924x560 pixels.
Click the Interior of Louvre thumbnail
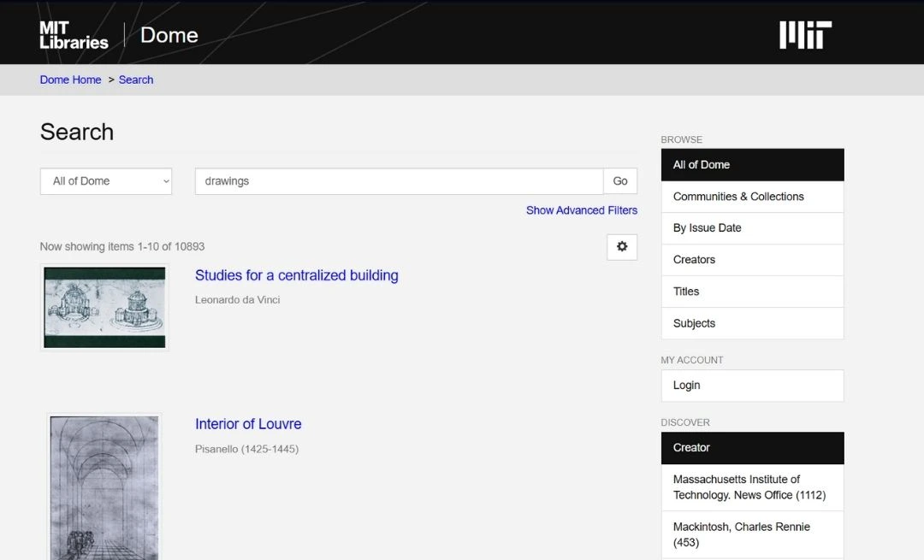click(x=104, y=487)
